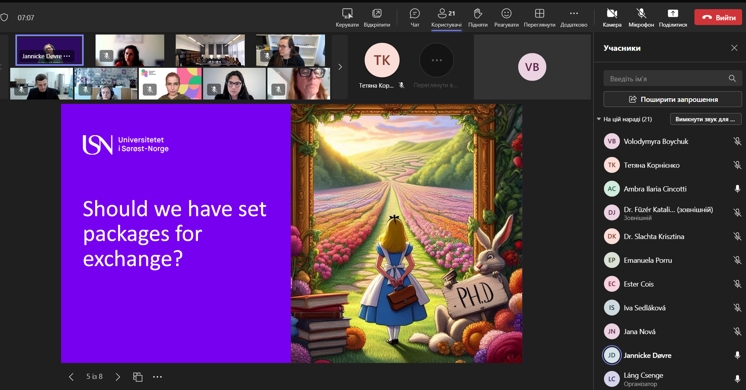Click the Переглянути в... overflow tile
The width and height of the screenshot is (746, 390).
point(436,67)
